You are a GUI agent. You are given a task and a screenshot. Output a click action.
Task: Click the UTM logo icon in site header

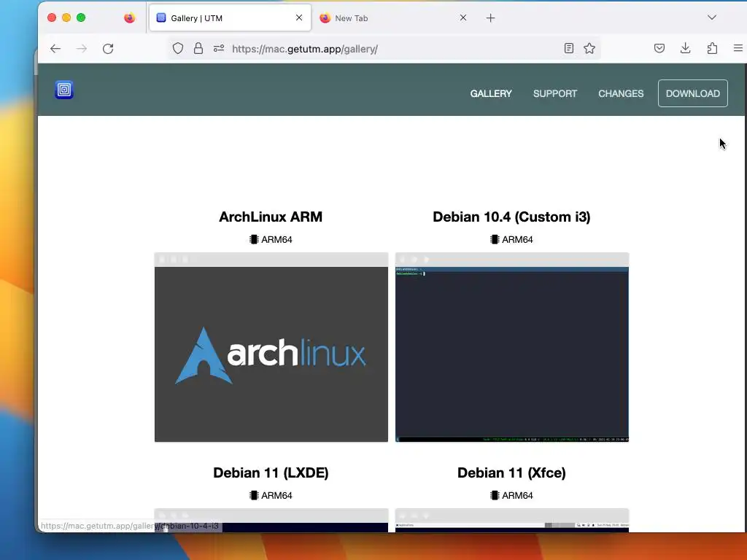[x=64, y=90]
